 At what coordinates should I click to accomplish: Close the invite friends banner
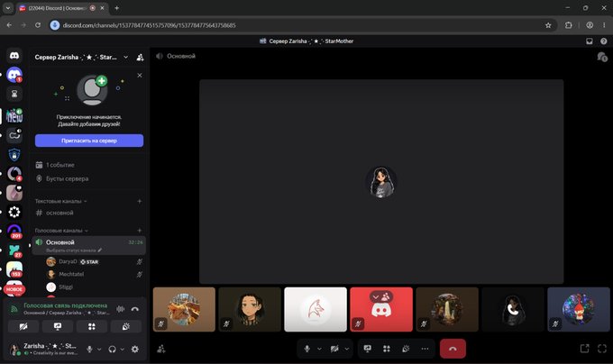(140, 76)
